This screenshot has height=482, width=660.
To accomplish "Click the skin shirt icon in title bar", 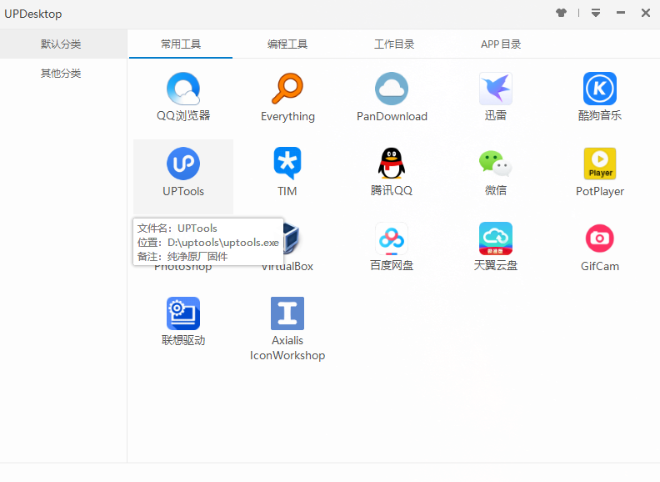I will point(561,13).
